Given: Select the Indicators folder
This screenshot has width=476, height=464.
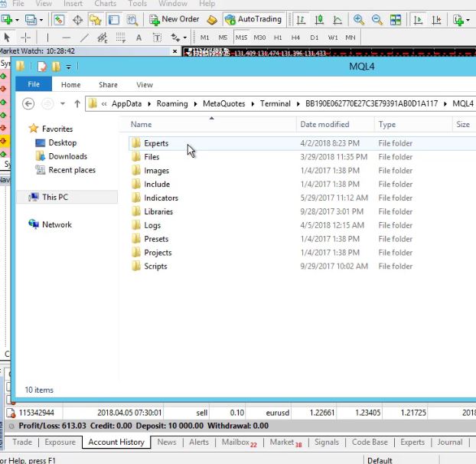Looking at the screenshot, I should pos(161,198).
